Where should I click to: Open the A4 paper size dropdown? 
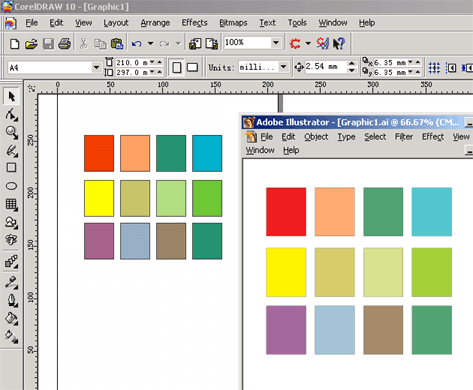[96, 68]
